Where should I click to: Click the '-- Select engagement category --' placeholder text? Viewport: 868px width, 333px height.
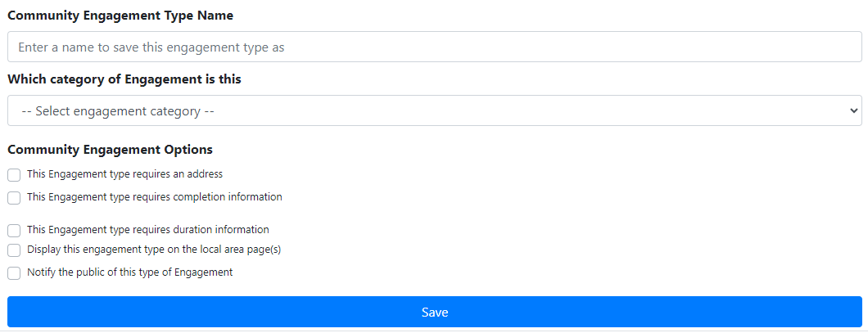(x=116, y=111)
